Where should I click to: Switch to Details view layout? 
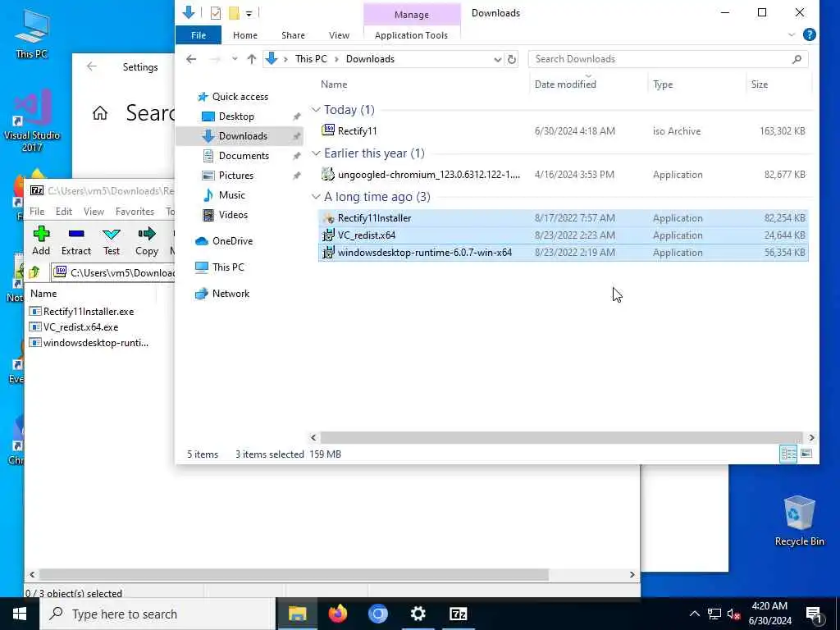(x=788, y=454)
